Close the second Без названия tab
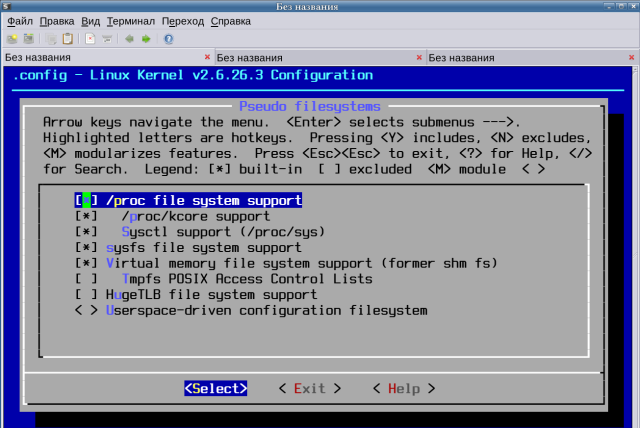 419,58
